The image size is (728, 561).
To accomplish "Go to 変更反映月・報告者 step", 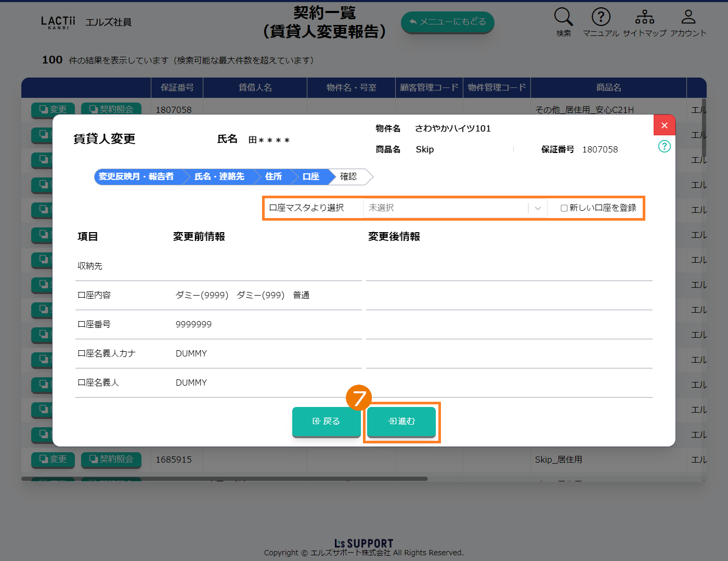I will (x=136, y=177).
